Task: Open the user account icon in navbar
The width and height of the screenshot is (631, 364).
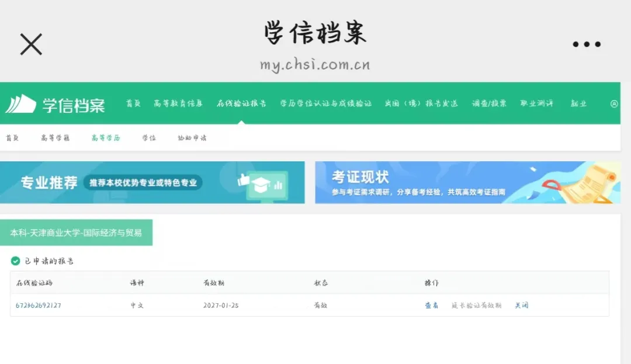Action: (614, 104)
